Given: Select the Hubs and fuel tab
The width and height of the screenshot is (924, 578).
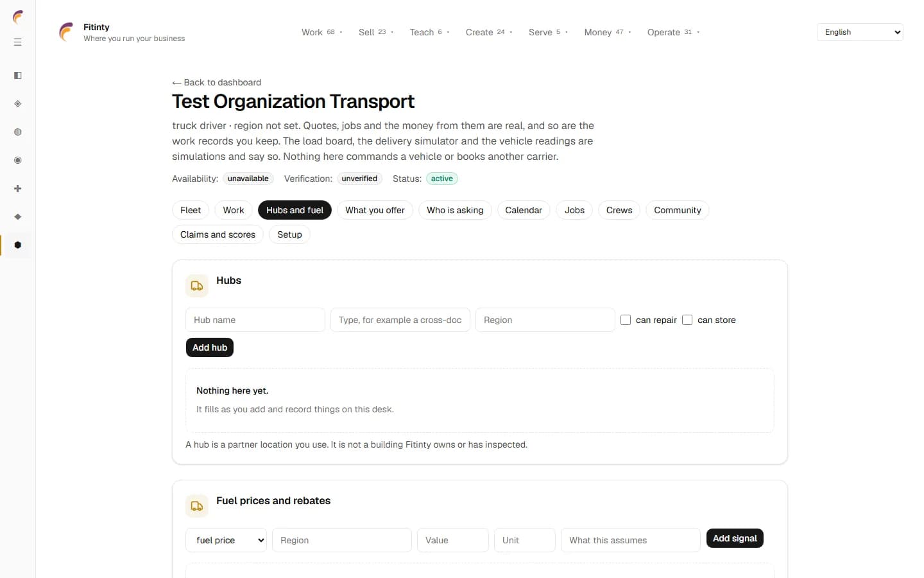Looking at the screenshot, I should [295, 210].
